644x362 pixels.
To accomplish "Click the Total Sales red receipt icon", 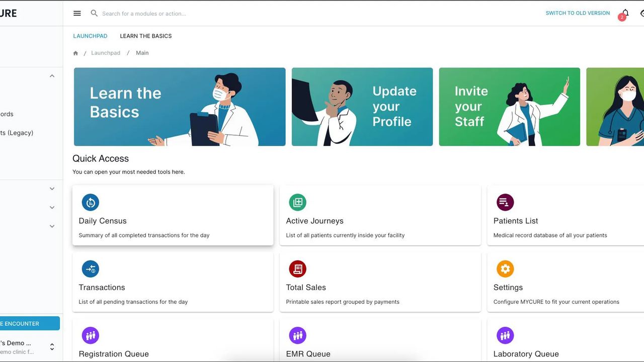I will pyautogui.click(x=298, y=269).
